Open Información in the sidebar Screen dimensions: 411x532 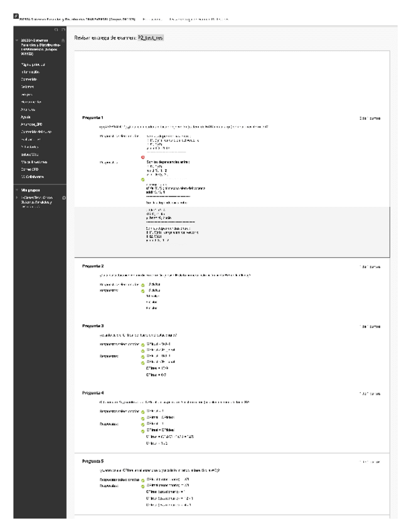31,72
